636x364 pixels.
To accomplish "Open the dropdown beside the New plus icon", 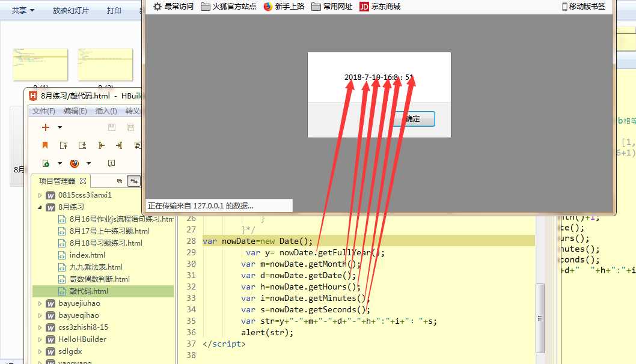I will point(60,127).
